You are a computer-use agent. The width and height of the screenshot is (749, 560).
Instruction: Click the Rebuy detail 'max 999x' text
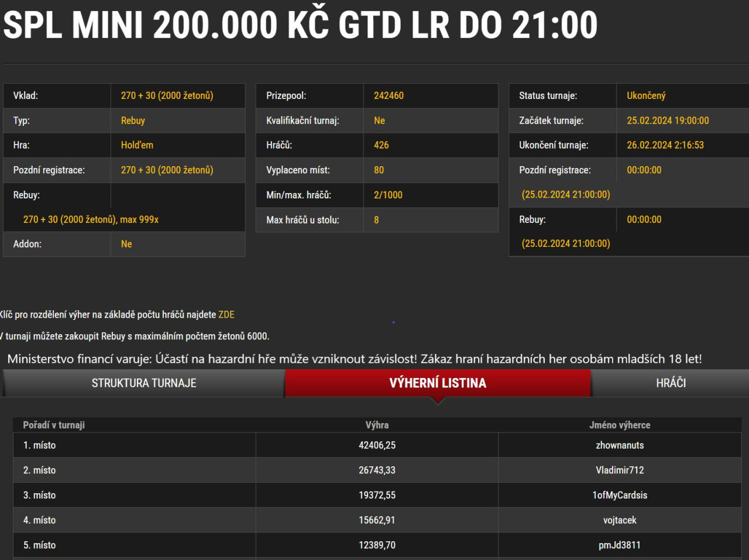click(139, 219)
